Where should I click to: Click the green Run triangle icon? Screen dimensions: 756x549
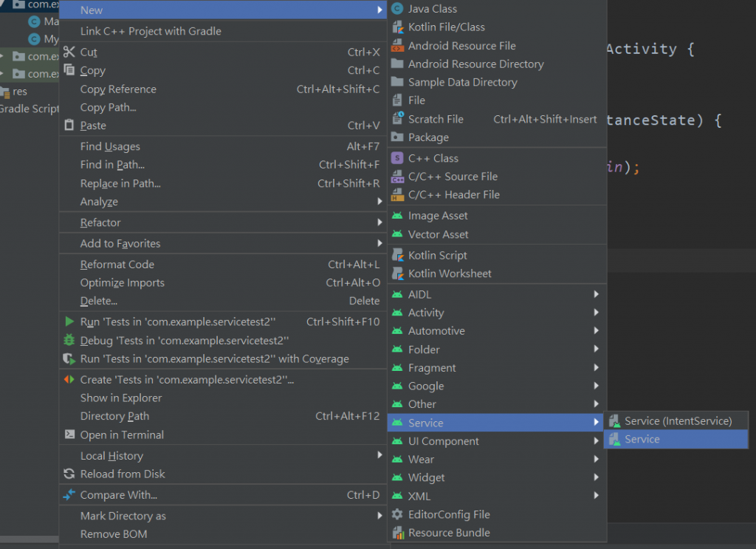[x=69, y=321]
